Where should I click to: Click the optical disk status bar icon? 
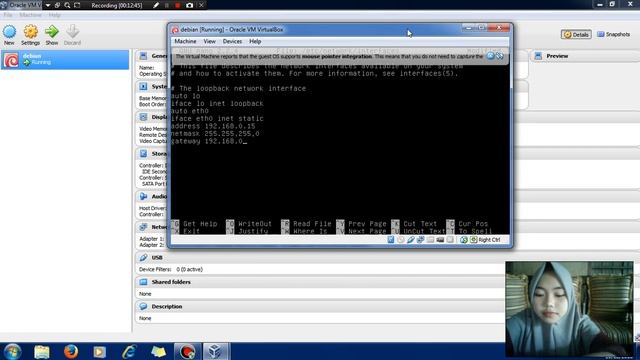point(401,240)
